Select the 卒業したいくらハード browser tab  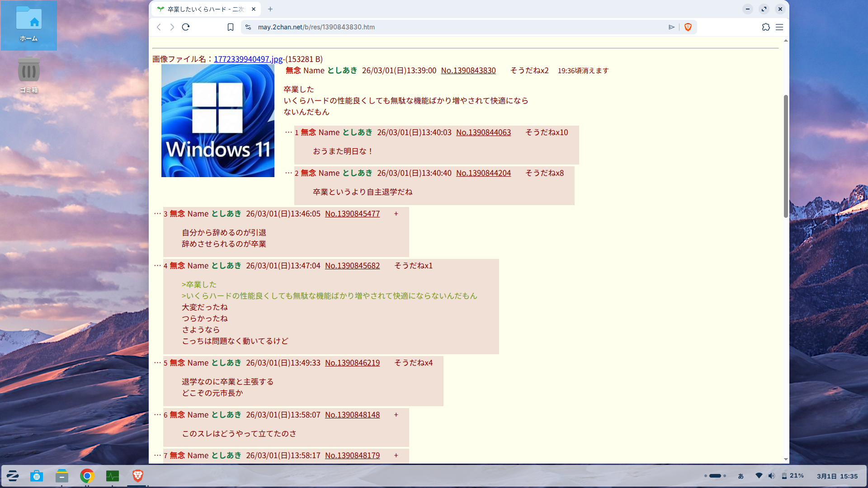pos(206,9)
